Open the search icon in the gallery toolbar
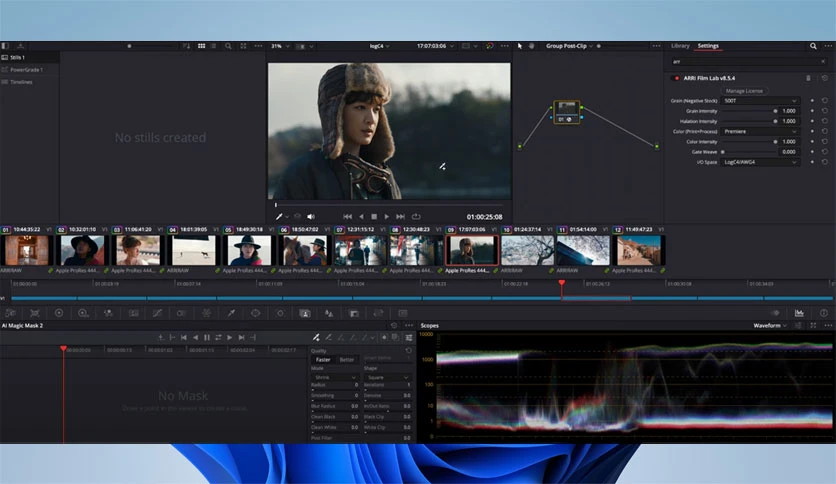 (228, 46)
